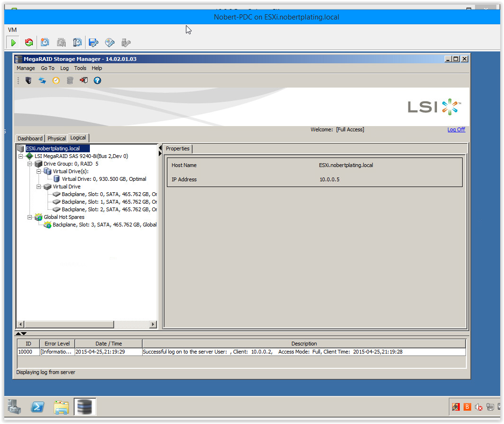Click the server icon in MegaRAID toolbar
This screenshot has height=424, width=504.
28,80
